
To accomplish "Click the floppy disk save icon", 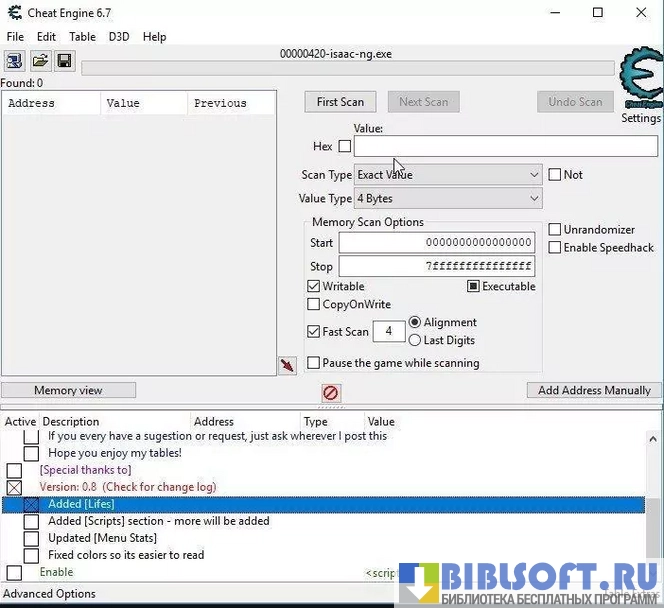I will tap(64, 61).
